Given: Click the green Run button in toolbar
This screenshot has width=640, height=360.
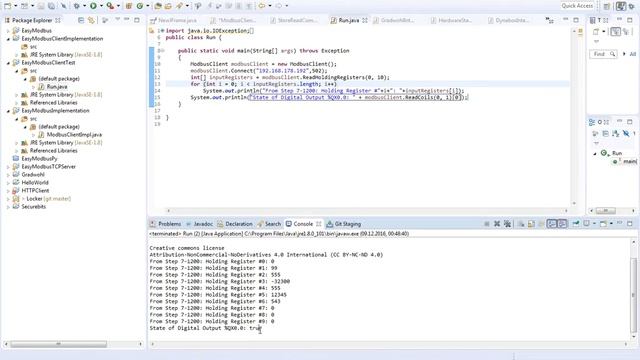Looking at the screenshot, I should click(93, 6).
